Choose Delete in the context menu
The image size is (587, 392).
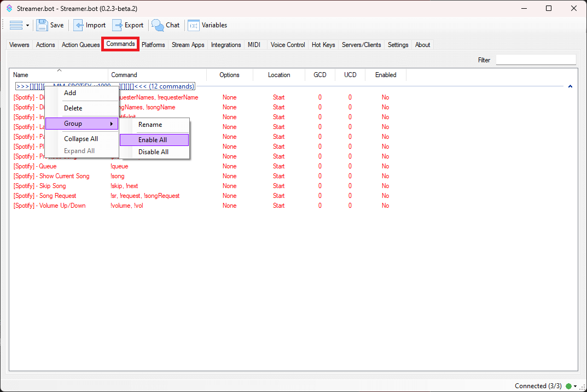[82, 108]
